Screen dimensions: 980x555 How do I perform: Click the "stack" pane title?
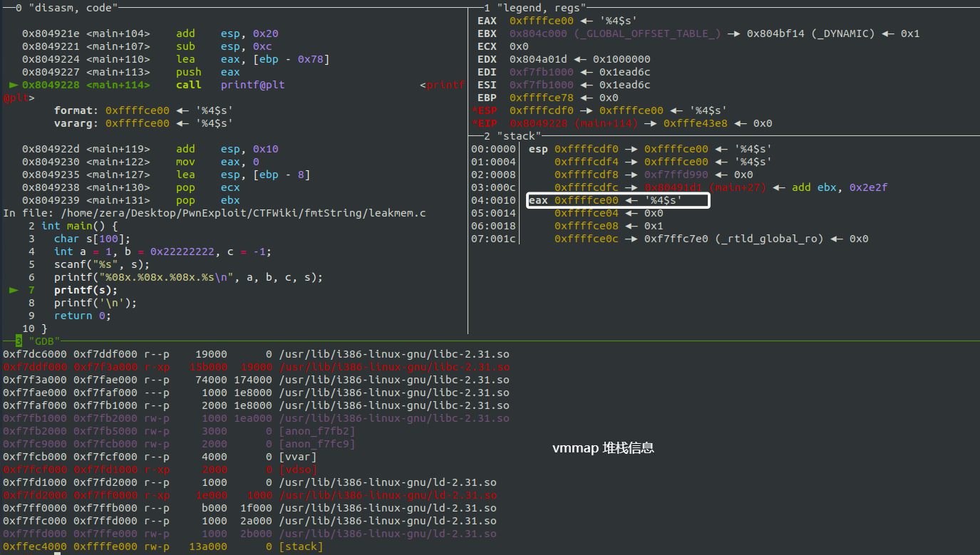518,136
